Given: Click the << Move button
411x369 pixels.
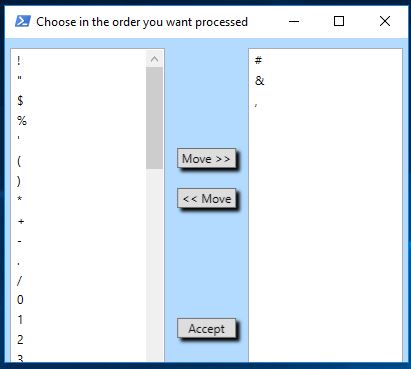Looking at the screenshot, I should click(206, 199).
